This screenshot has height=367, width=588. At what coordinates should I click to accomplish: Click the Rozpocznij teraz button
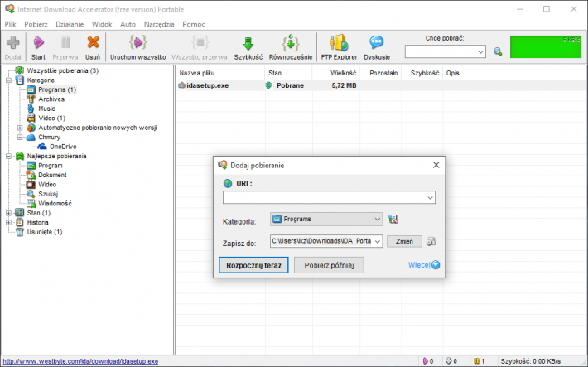click(253, 265)
